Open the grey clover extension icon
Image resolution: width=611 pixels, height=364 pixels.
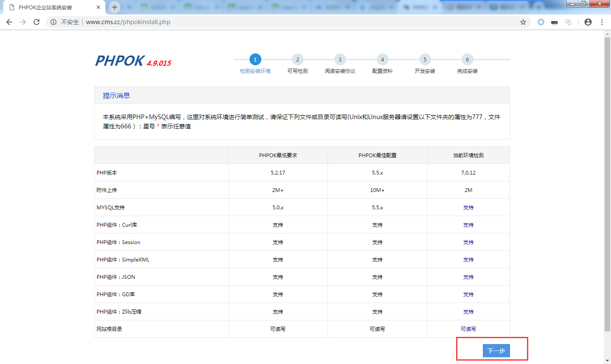(x=568, y=22)
